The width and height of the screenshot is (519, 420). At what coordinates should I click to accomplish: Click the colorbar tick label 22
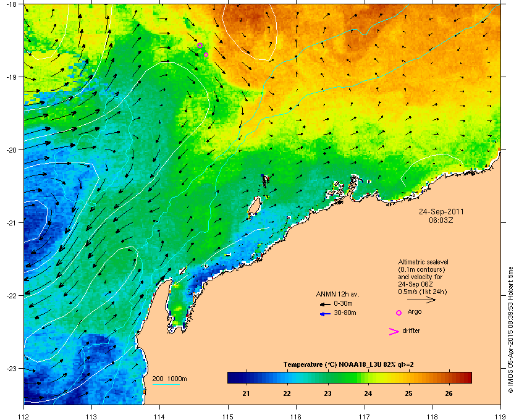(x=287, y=393)
